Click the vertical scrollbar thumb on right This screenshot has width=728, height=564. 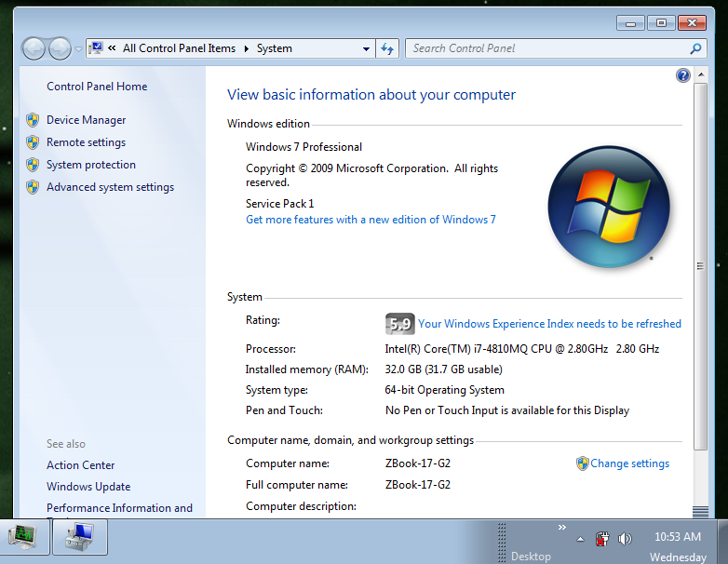point(700,265)
